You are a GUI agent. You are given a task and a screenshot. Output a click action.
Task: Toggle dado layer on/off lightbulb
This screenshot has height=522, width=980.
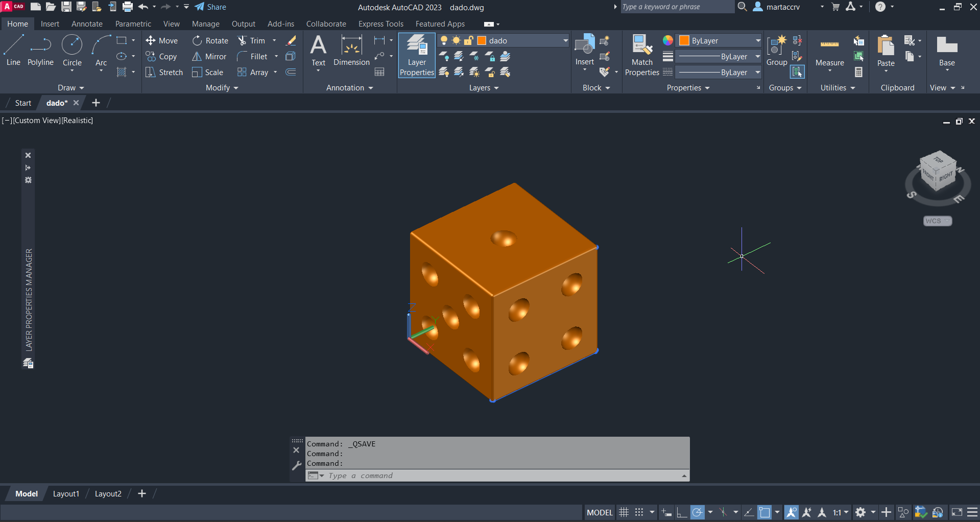coord(444,40)
